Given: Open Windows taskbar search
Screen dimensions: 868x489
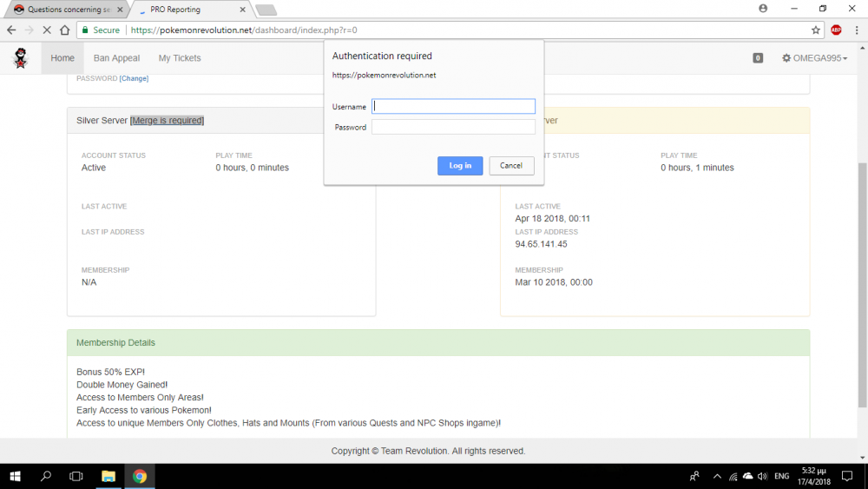Looking at the screenshot, I should 46,476.
